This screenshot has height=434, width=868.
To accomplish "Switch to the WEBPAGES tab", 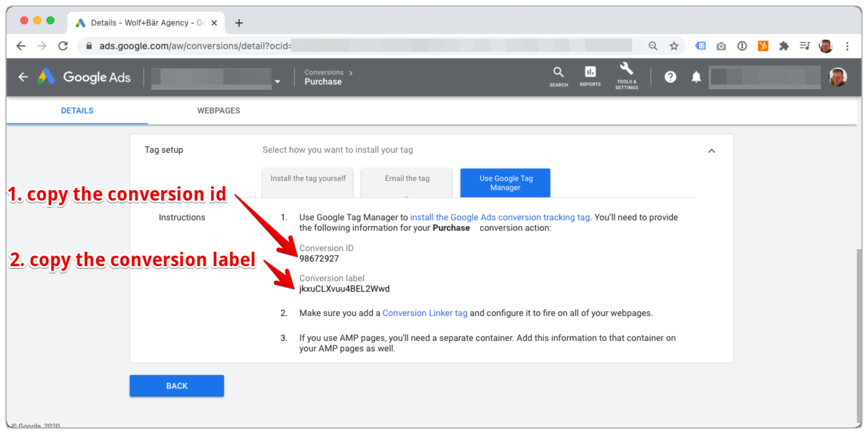I will [x=218, y=110].
